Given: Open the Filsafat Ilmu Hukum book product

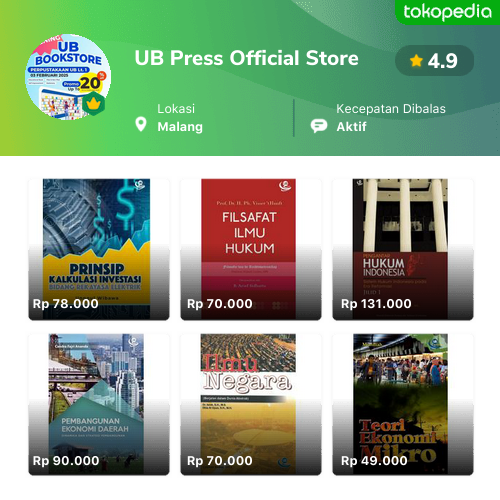Looking at the screenshot, I should tap(251, 249).
